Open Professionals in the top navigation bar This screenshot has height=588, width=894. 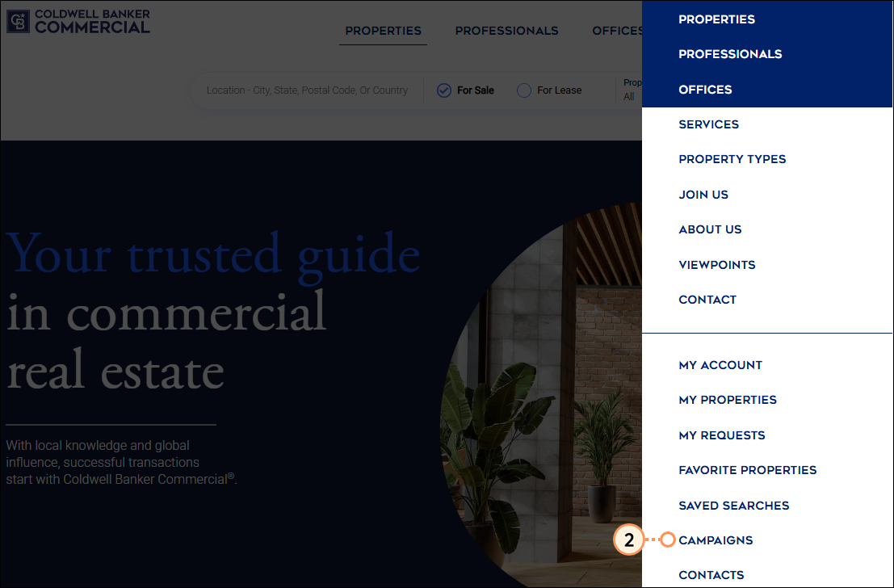506,31
